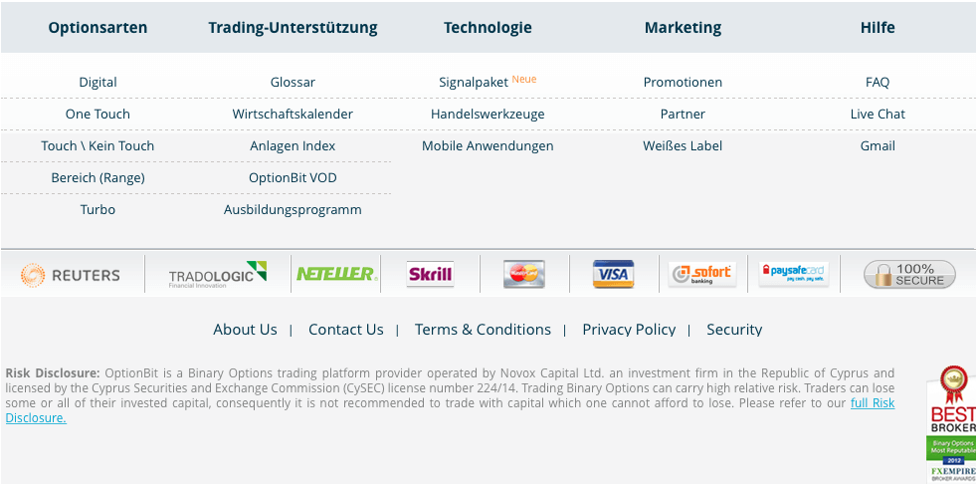Click the 100% Secure padlock badge

click(x=909, y=275)
